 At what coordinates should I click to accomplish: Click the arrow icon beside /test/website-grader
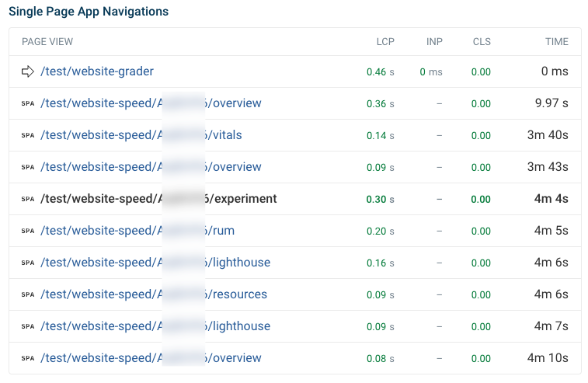28,71
